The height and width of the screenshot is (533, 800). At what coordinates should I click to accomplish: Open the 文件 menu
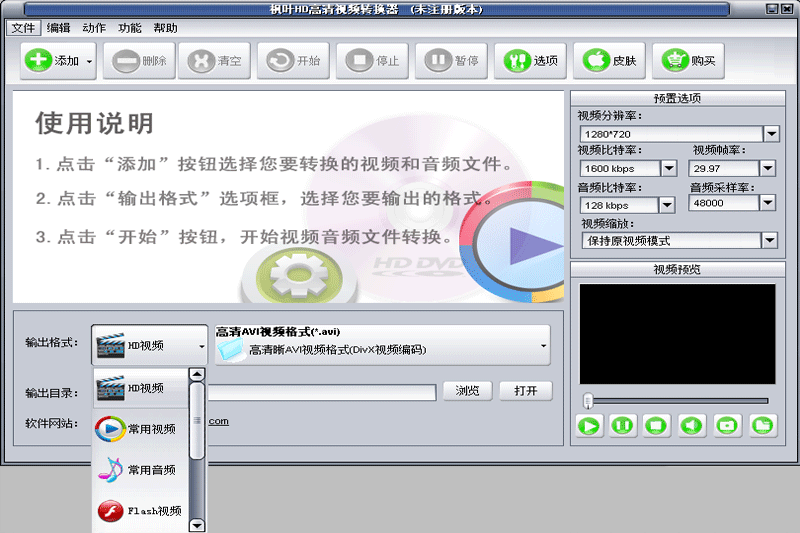pyautogui.click(x=23, y=28)
